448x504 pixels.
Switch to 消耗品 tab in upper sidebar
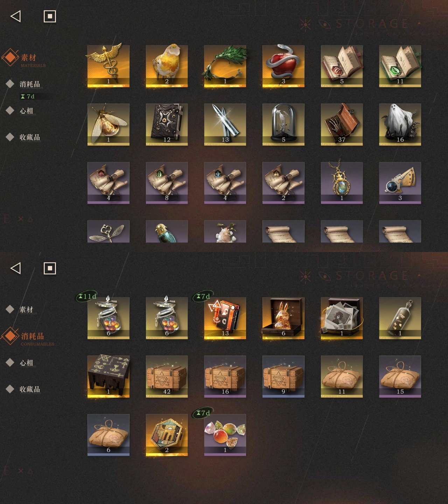click(30, 84)
